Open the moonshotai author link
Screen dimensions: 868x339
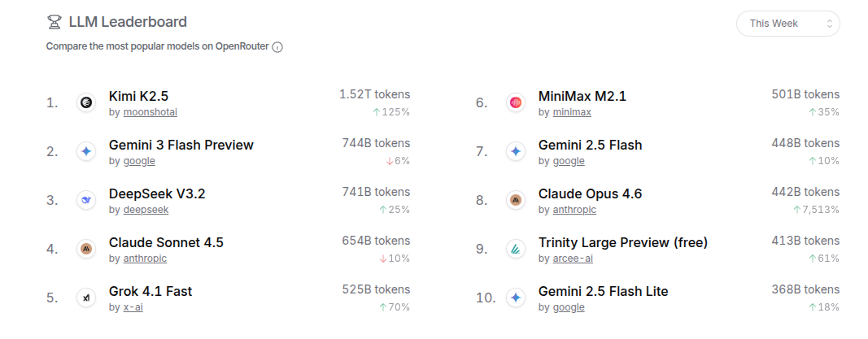point(150,112)
